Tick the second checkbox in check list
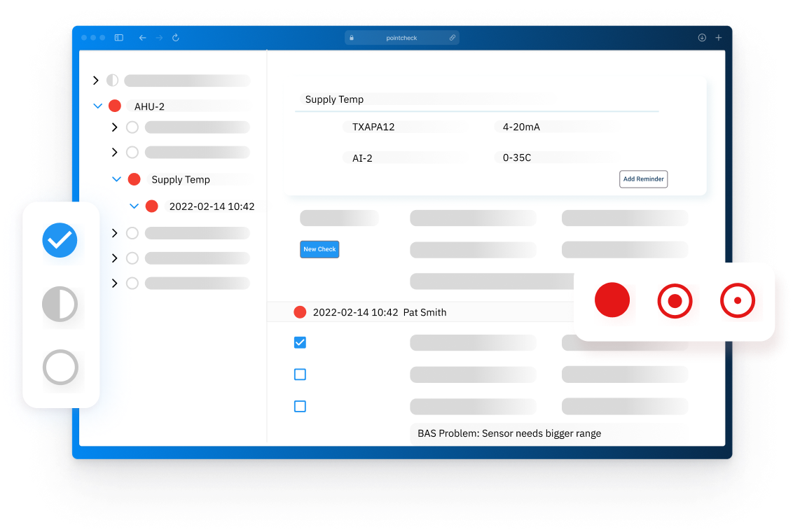Screen dimensions: 807x532 click(x=300, y=374)
